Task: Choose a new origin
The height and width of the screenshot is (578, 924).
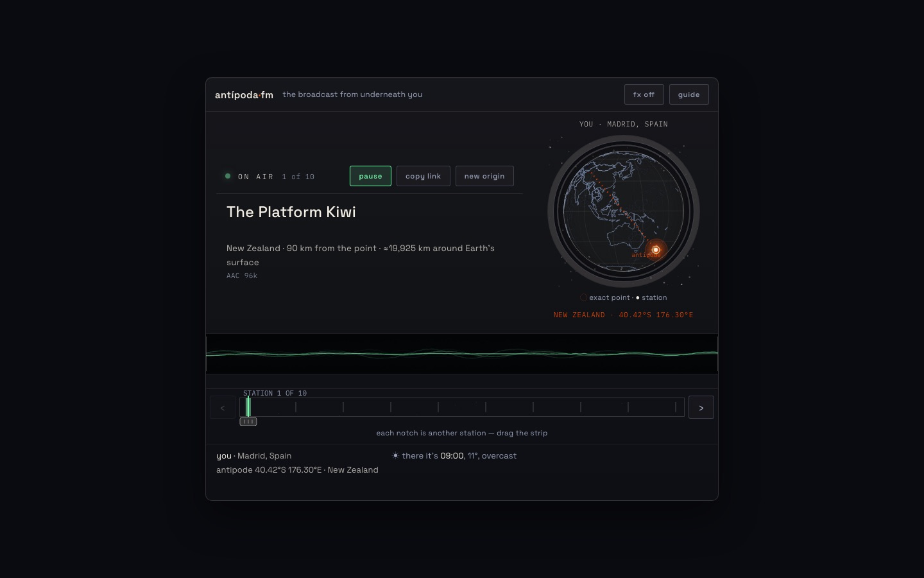Action: 484,176
